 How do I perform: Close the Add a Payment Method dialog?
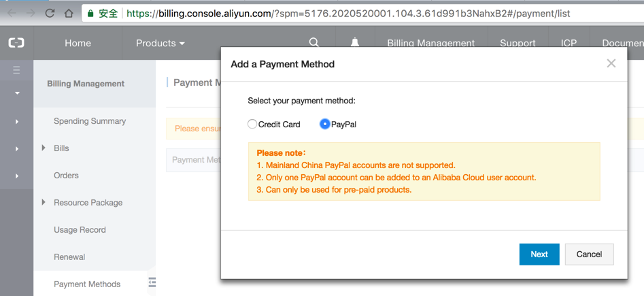coord(611,63)
